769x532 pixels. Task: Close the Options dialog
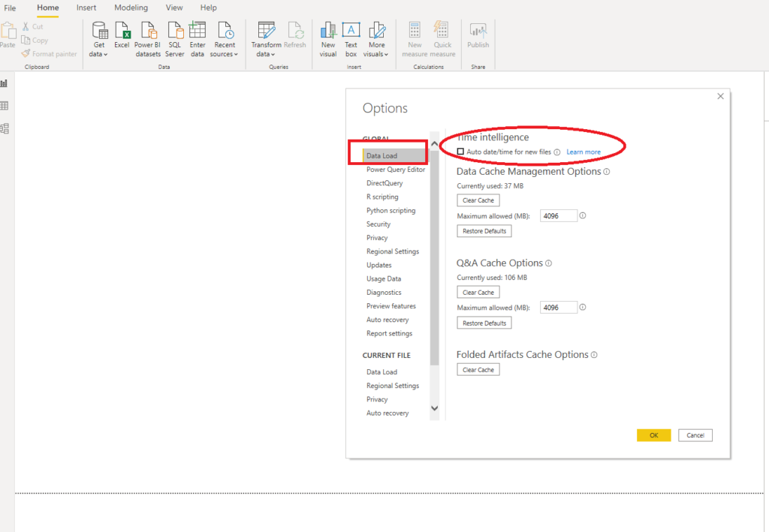coord(720,96)
